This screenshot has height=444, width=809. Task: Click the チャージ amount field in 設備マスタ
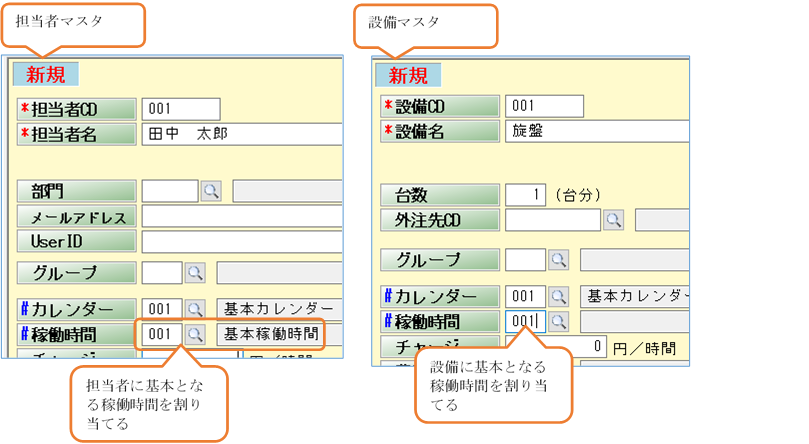tap(556, 346)
